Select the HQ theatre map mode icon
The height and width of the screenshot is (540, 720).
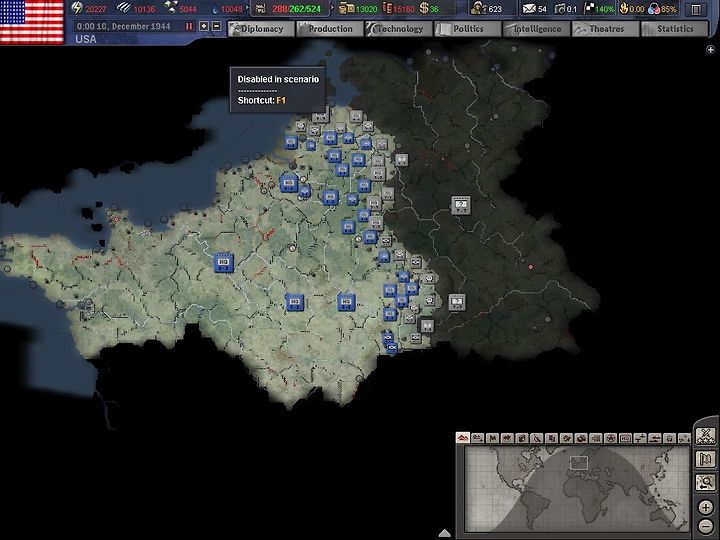pos(625,438)
